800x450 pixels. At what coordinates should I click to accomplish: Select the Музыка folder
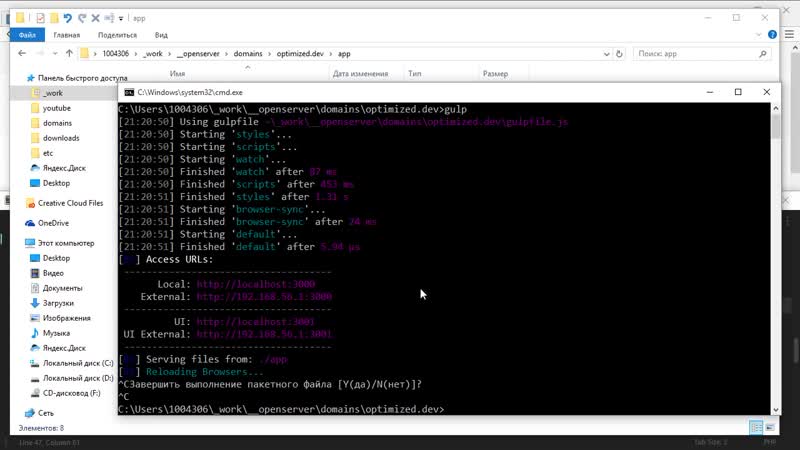click(x=56, y=333)
